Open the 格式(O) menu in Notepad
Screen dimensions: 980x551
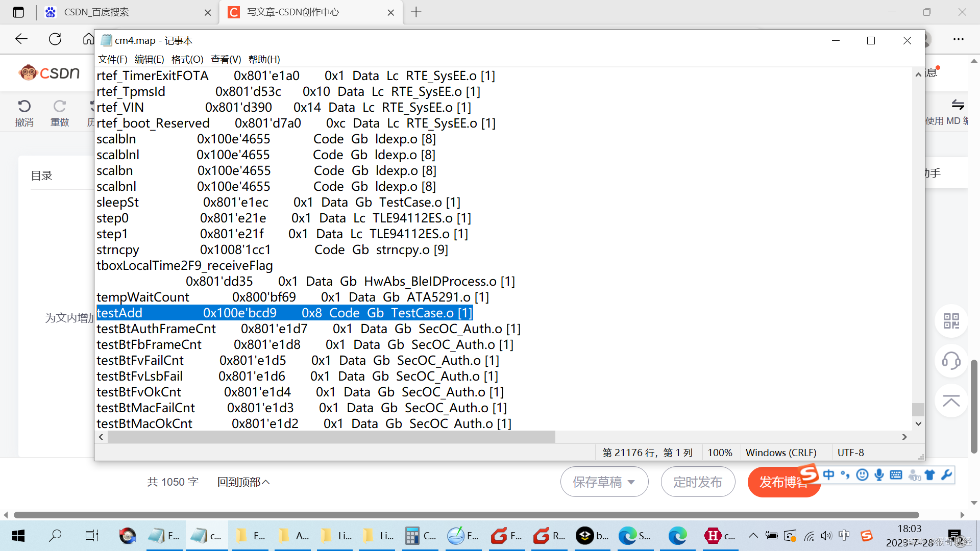click(187, 59)
